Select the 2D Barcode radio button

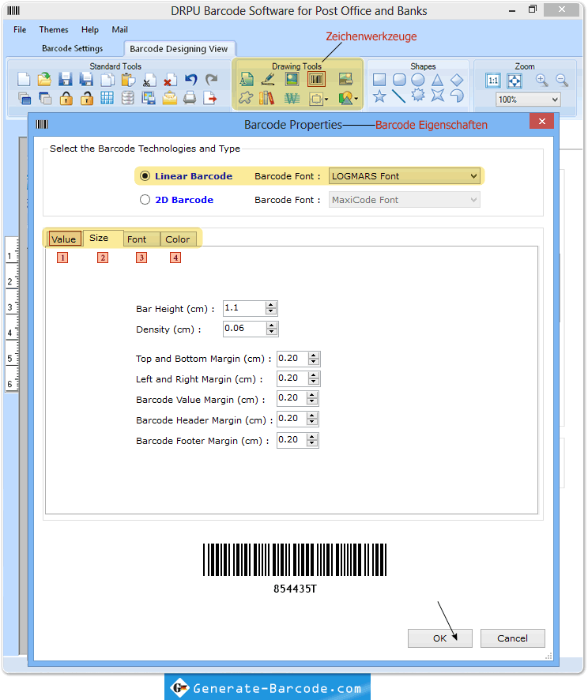145,200
